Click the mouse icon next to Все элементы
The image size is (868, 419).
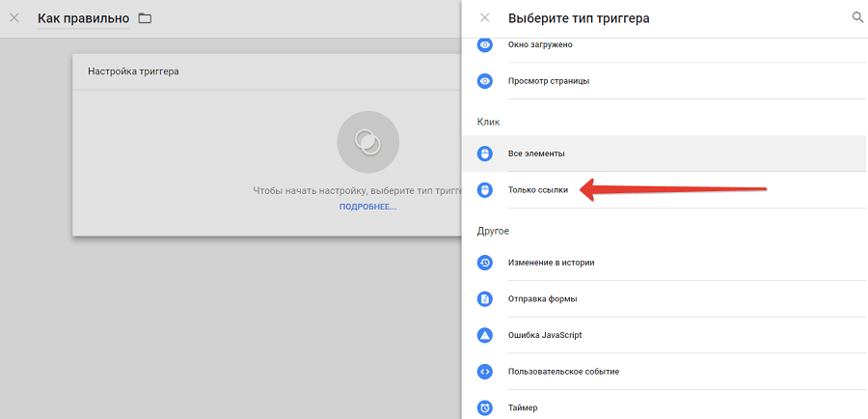coord(485,154)
